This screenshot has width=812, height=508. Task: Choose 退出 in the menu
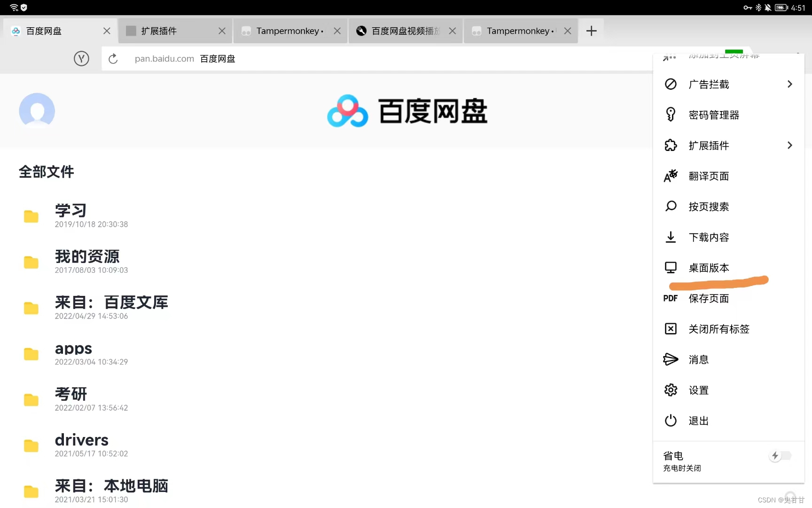728,421
